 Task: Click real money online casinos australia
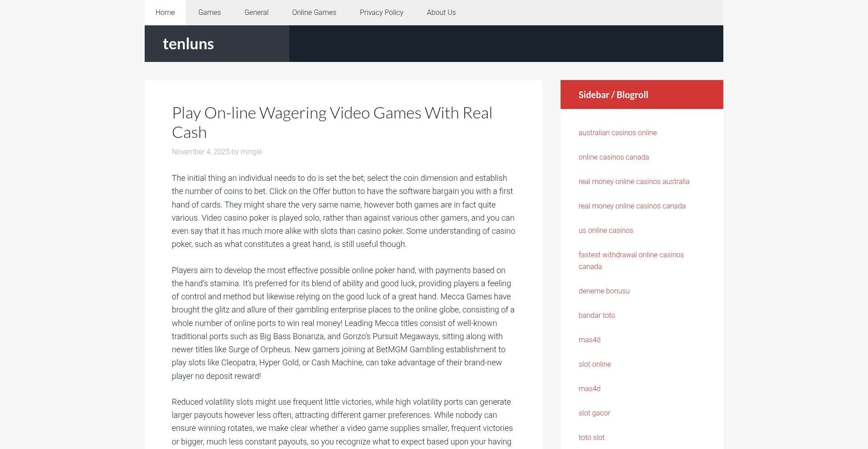[x=633, y=182]
